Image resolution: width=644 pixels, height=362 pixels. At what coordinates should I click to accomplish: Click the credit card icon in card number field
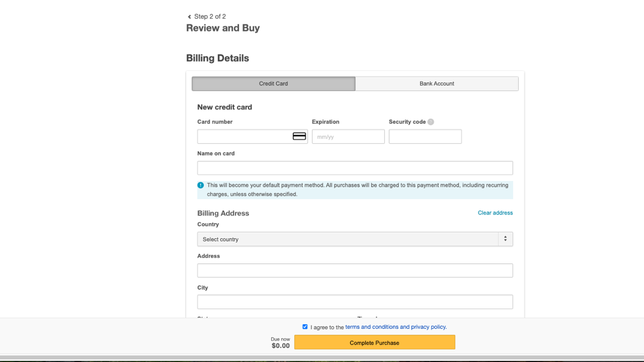point(299,136)
